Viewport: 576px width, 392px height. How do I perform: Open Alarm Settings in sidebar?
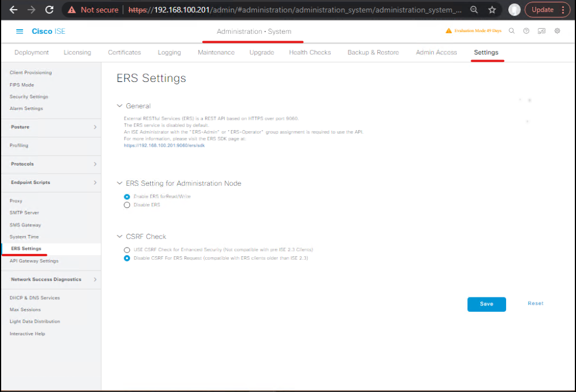(26, 108)
